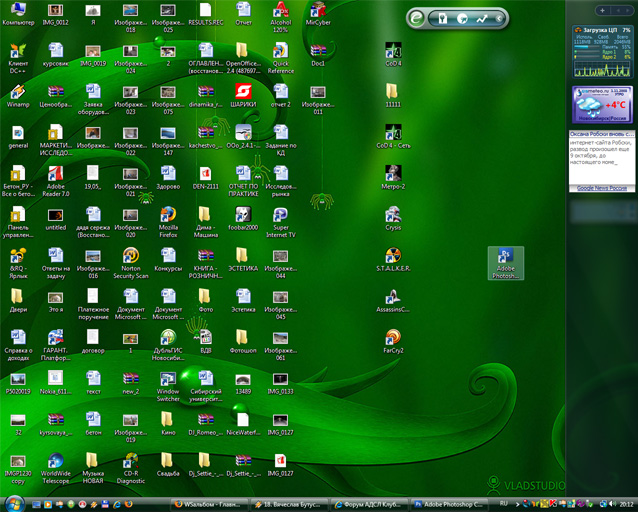The width and height of the screenshot is (638, 512).
Task: Select the Фотошоп folder
Action: (243, 342)
